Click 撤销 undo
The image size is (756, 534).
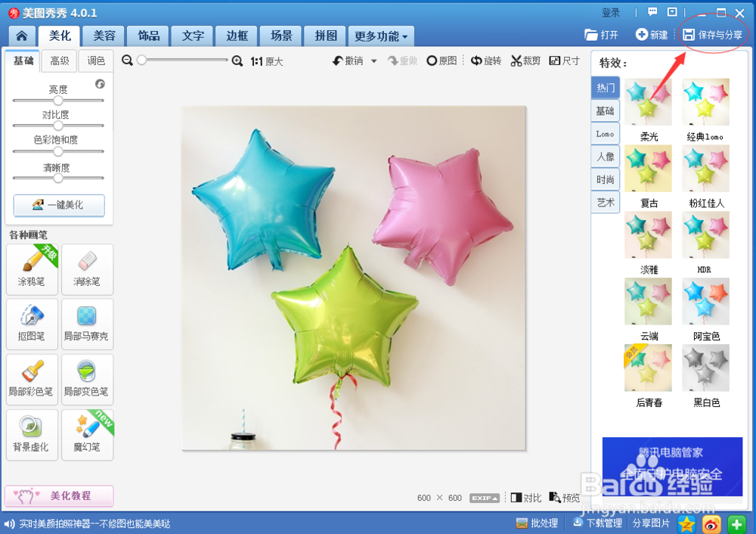point(348,61)
